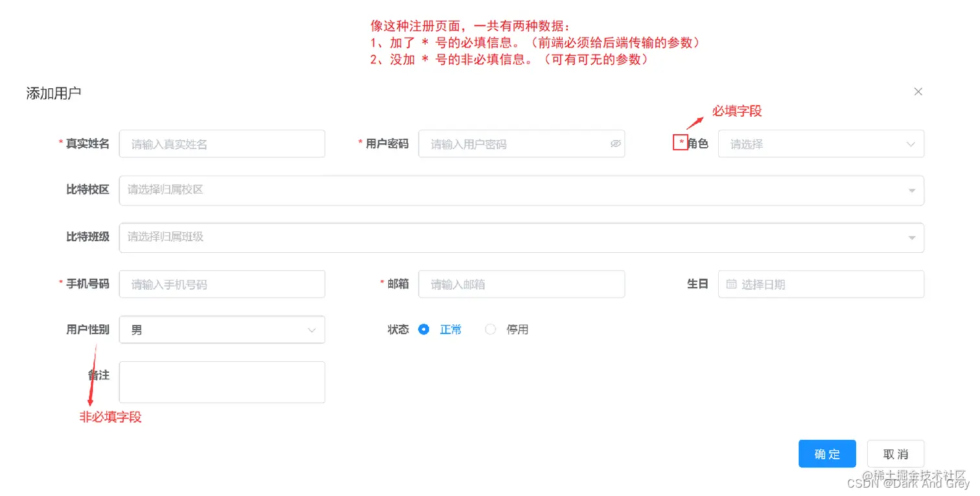Expand the 比特班级 dropdown arrow
Screen dimensions: 980x496
tap(912, 238)
